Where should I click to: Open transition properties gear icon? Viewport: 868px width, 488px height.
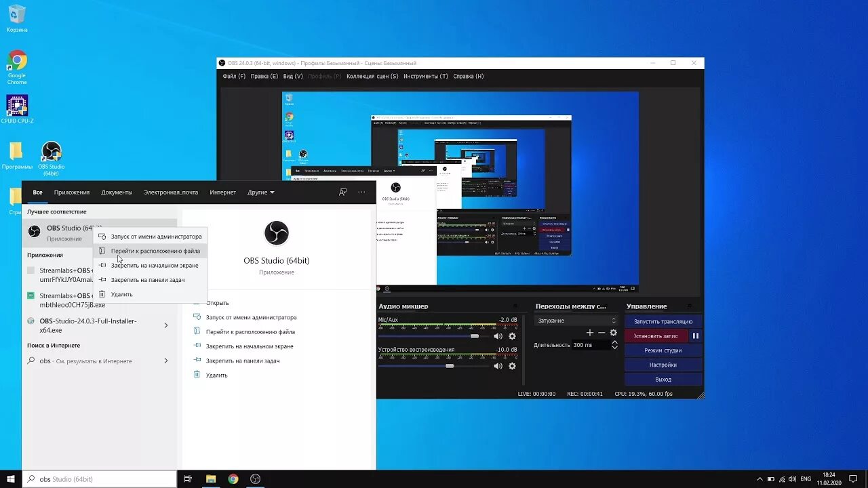click(613, 333)
